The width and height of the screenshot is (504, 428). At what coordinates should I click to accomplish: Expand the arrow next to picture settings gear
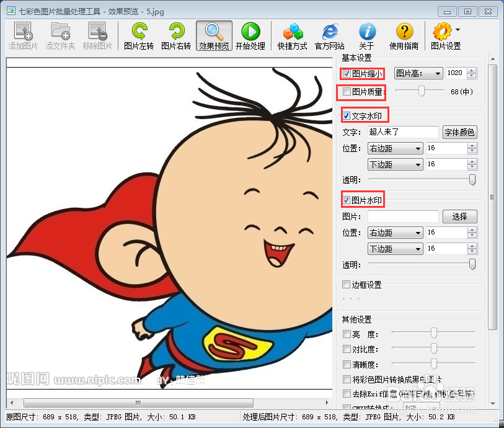[x=458, y=30]
